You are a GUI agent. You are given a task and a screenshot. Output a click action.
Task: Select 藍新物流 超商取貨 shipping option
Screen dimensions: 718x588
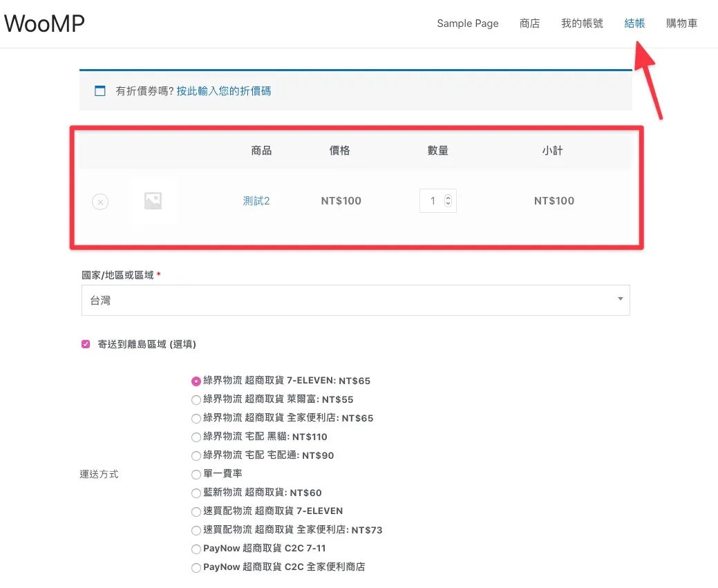196,492
